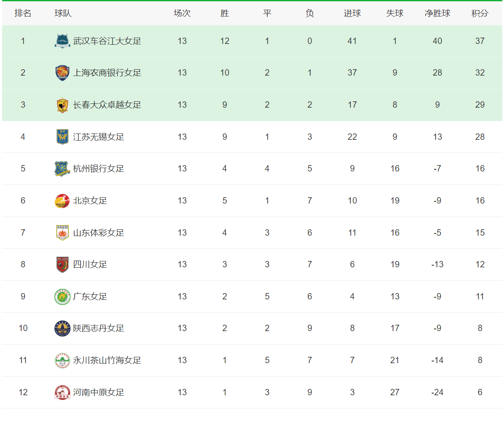
Task: Open the 长春大众卓越女足 badge icon
Action: click(62, 105)
